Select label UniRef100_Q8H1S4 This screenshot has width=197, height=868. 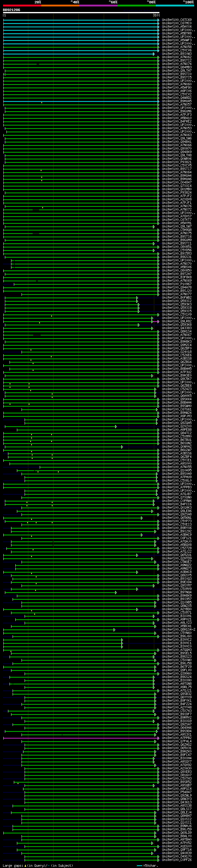click(177, 332)
